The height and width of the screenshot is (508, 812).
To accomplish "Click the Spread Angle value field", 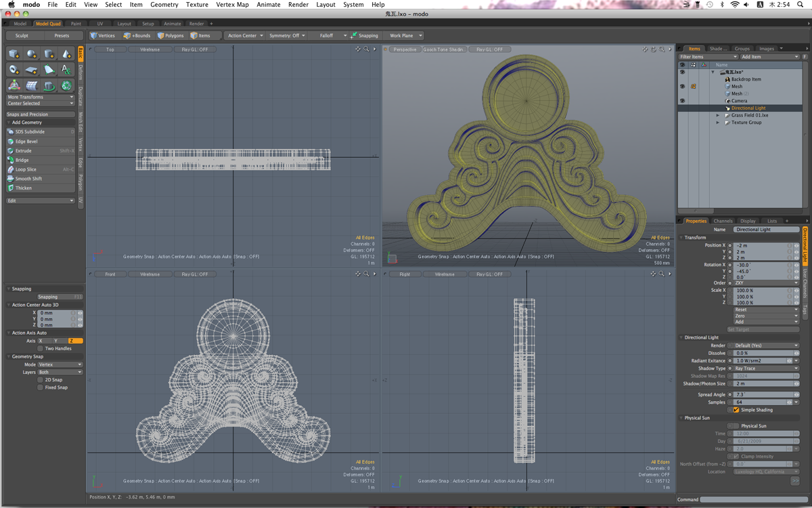I will click(762, 394).
